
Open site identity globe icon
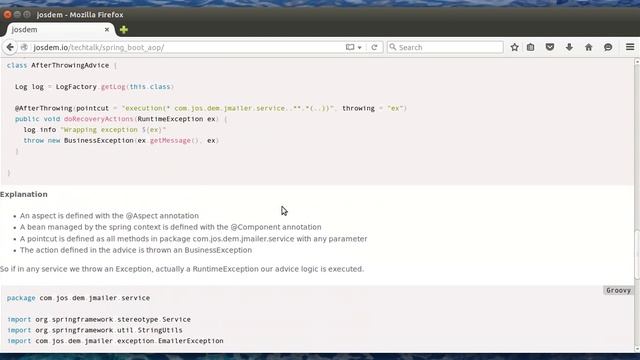pyautogui.click(x=24, y=47)
